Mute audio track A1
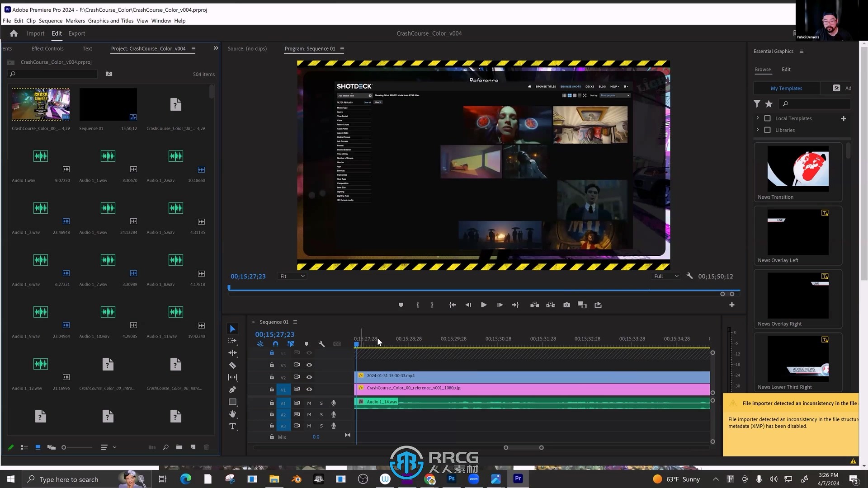Viewport: 868px width, 488px height. pos(309,403)
